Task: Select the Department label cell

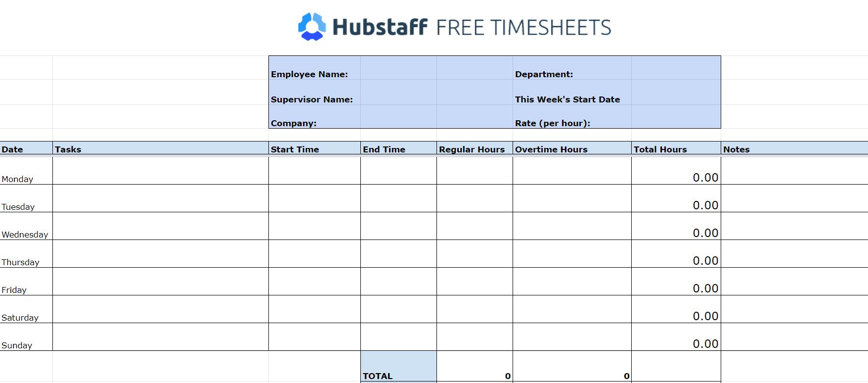Action: (572, 68)
